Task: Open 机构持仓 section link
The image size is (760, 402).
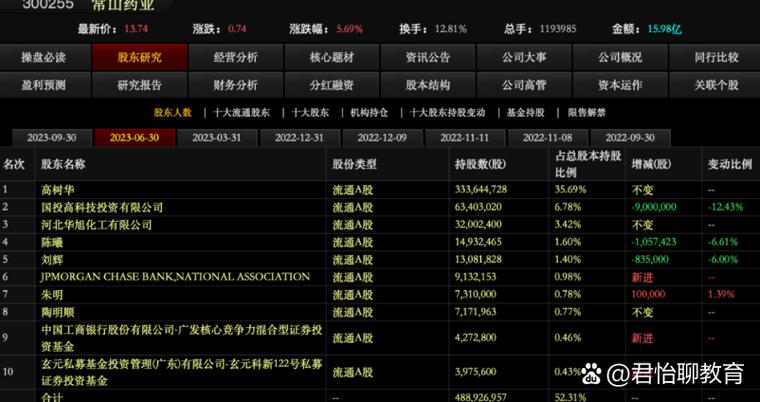Action: (369, 113)
